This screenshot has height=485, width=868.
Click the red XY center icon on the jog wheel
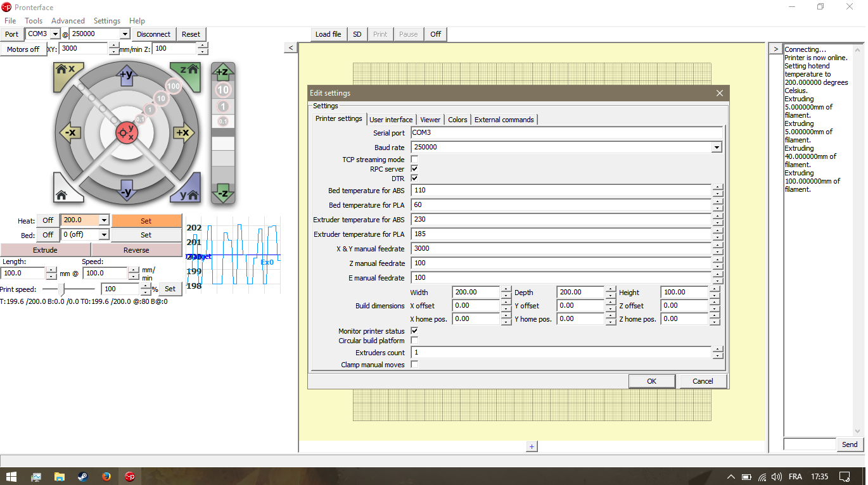(x=126, y=132)
